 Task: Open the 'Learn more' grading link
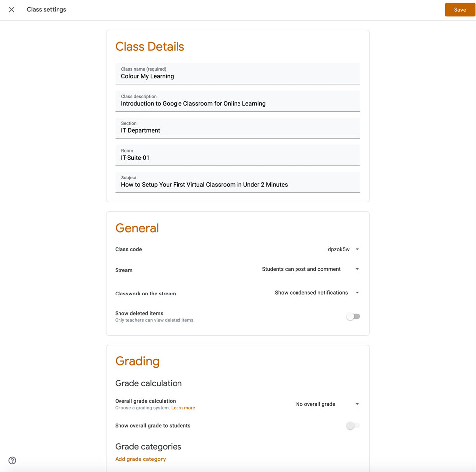click(x=183, y=407)
